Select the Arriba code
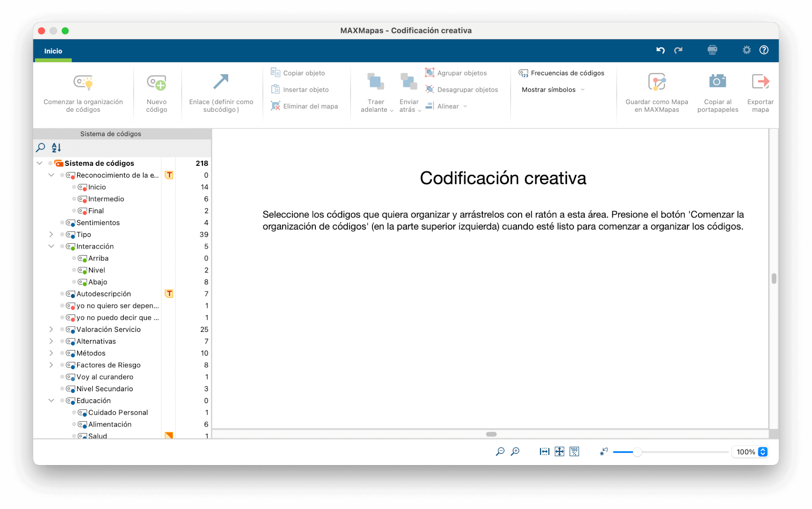 [98, 258]
